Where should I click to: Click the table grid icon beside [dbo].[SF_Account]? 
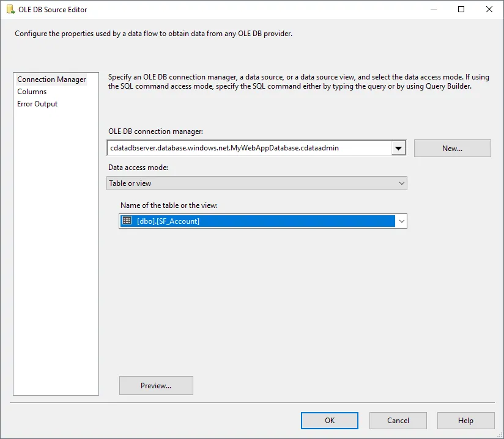[x=126, y=221]
